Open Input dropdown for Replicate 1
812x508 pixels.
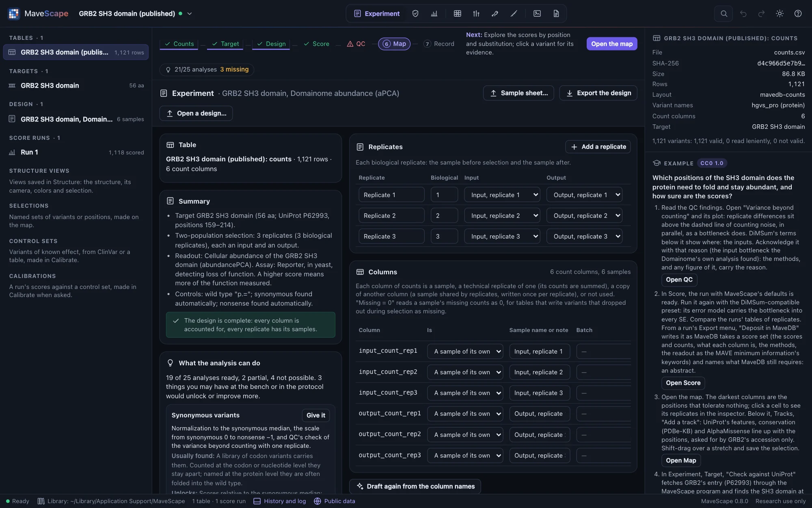point(502,195)
